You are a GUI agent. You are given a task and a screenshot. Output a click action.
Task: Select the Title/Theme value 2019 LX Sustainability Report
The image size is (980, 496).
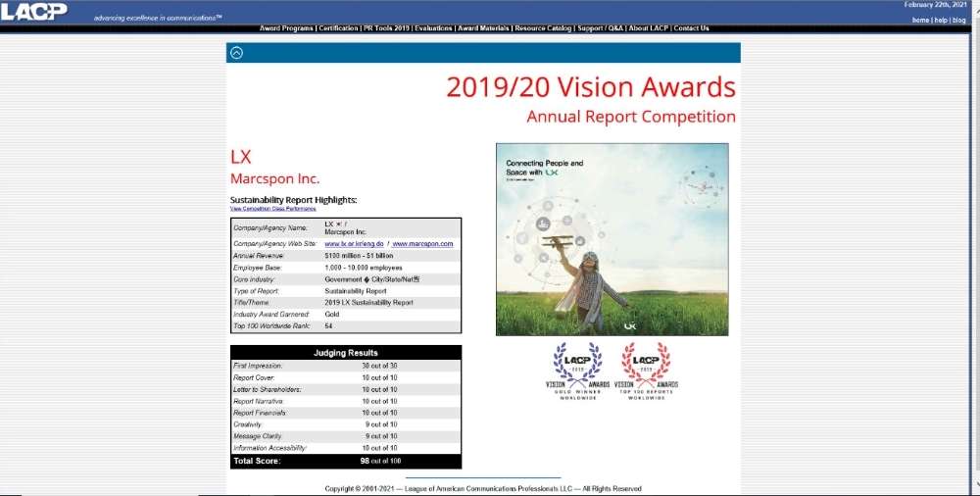coord(368,303)
